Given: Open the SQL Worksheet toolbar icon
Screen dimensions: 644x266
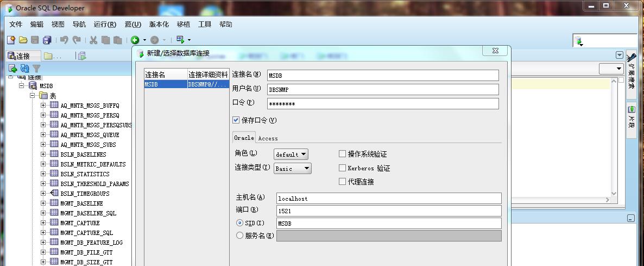Looking at the screenshot, I should [180, 40].
